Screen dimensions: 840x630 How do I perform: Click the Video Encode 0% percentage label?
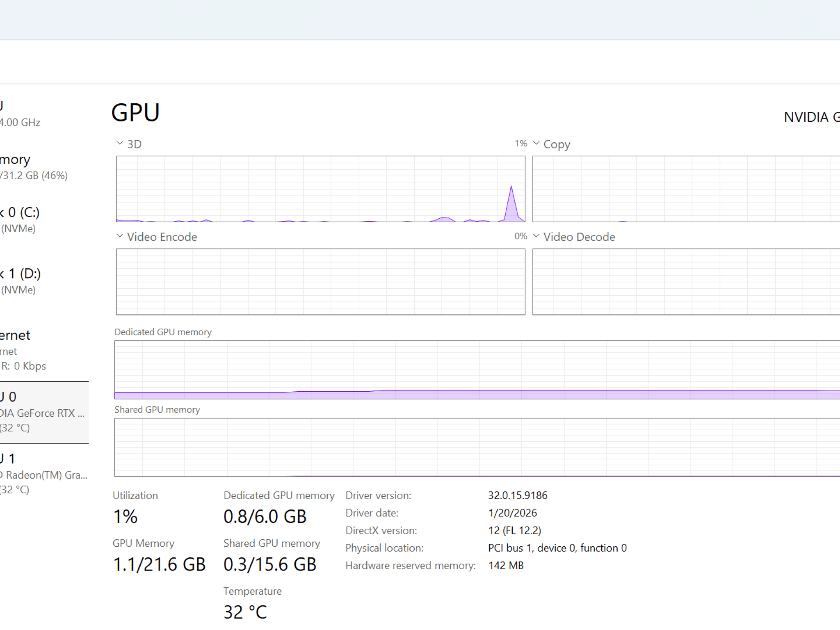(521, 236)
